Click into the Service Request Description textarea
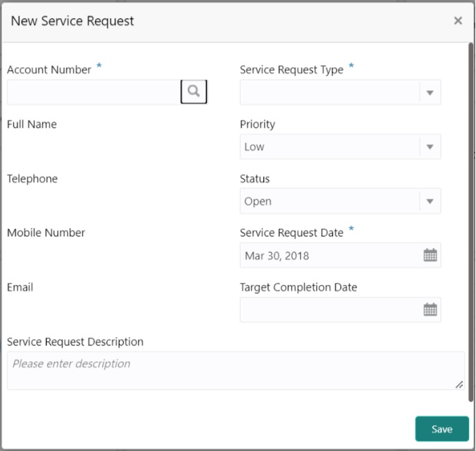 coord(236,370)
